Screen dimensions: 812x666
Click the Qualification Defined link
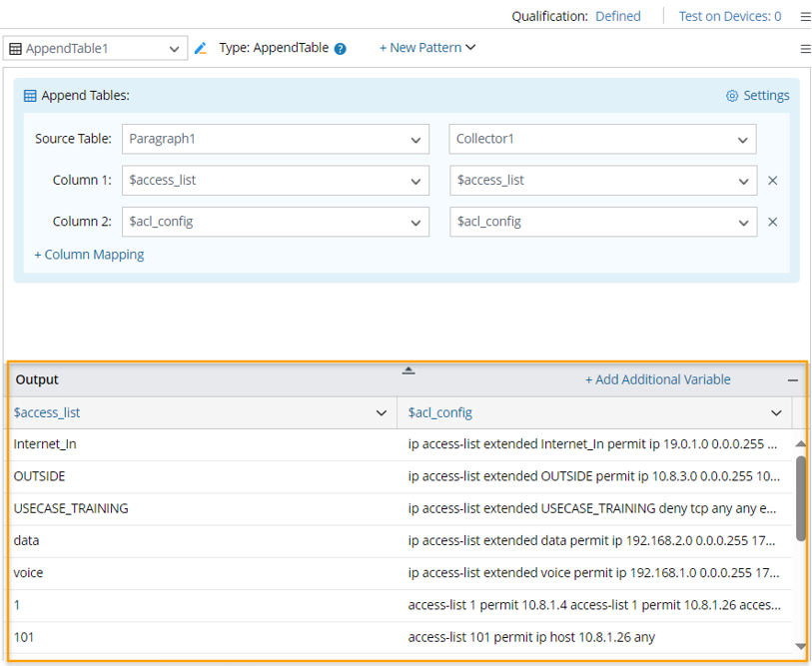(617, 16)
